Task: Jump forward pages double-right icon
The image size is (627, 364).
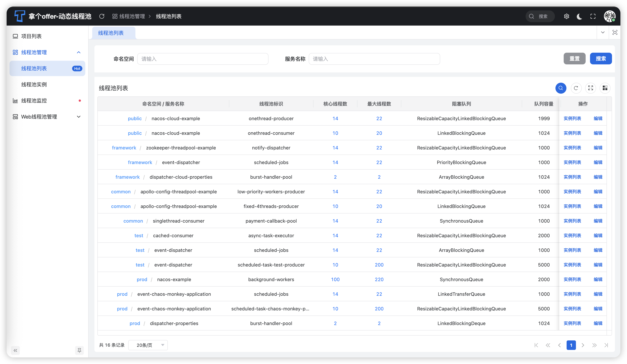Action: (x=594, y=345)
